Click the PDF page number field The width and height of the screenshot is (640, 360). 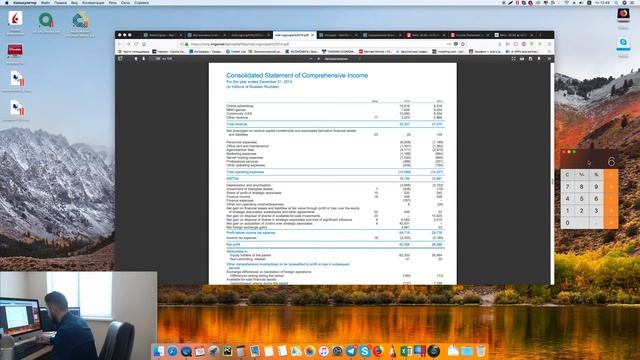pyautogui.click(x=156, y=59)
